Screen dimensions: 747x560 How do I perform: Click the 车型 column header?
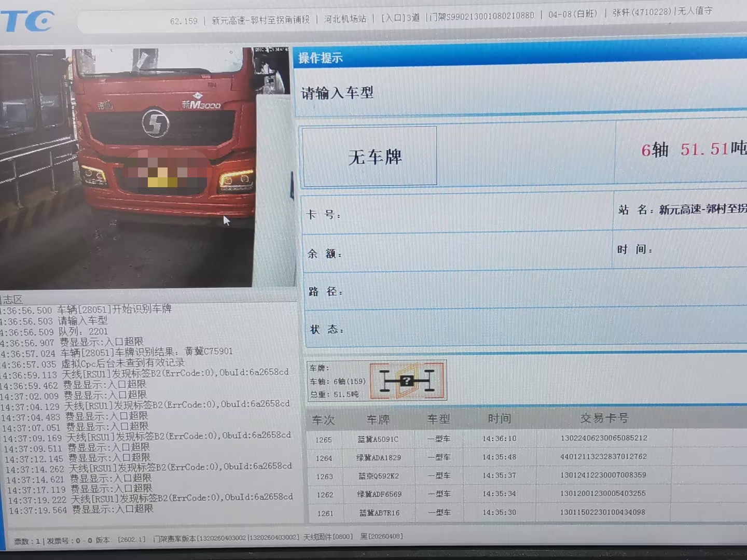click(x=438, y=419)
